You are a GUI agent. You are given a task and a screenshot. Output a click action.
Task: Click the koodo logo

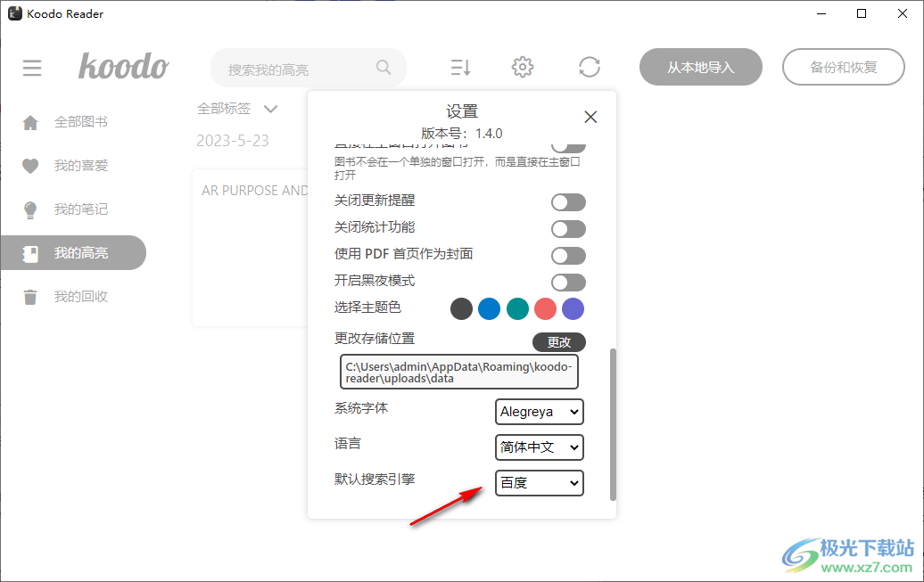click(124, 66)
